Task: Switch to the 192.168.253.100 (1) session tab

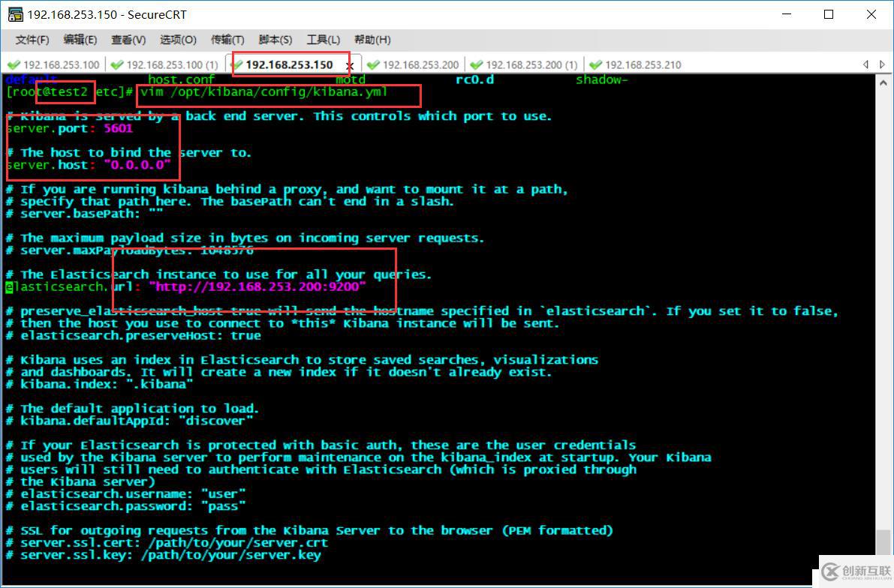Action: (x=165, y=65)
